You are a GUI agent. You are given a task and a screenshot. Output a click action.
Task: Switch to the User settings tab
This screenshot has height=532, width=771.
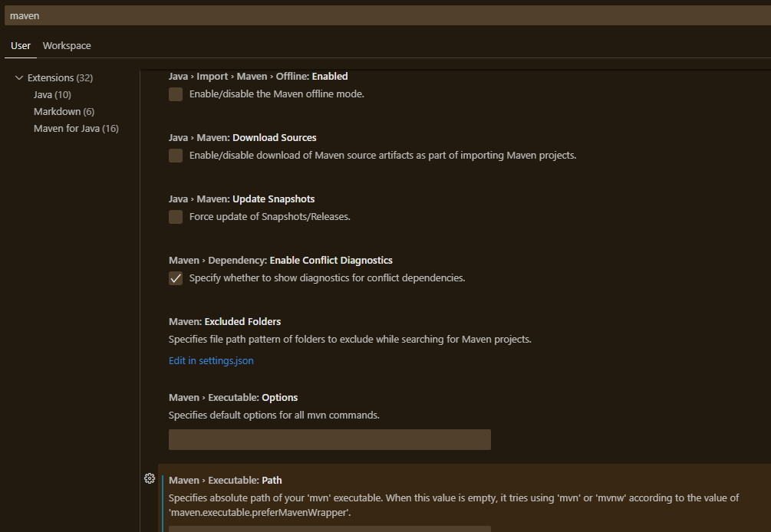coord(21,46)
